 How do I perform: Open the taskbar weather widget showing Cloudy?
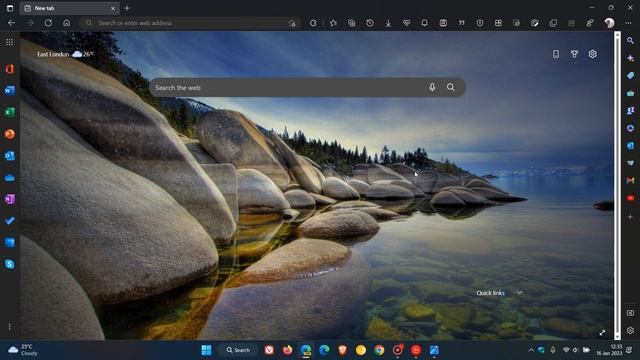pyautogui.click(x=24, y=350)
